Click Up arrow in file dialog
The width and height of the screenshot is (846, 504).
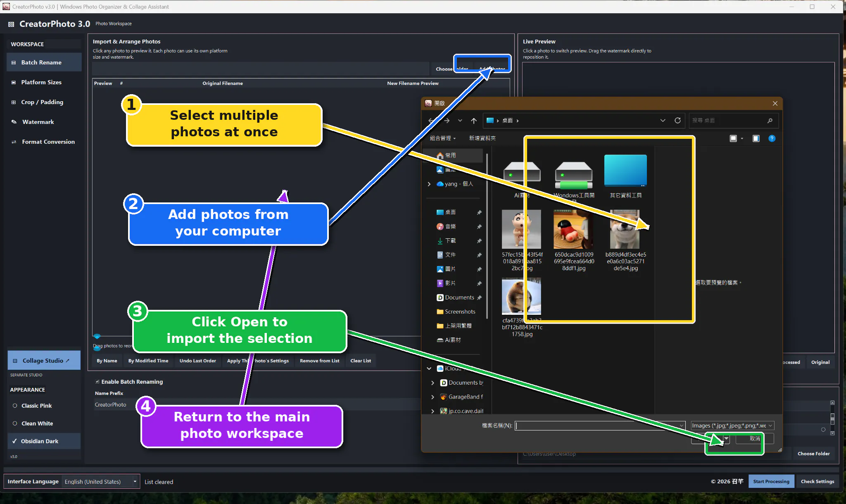474,121
